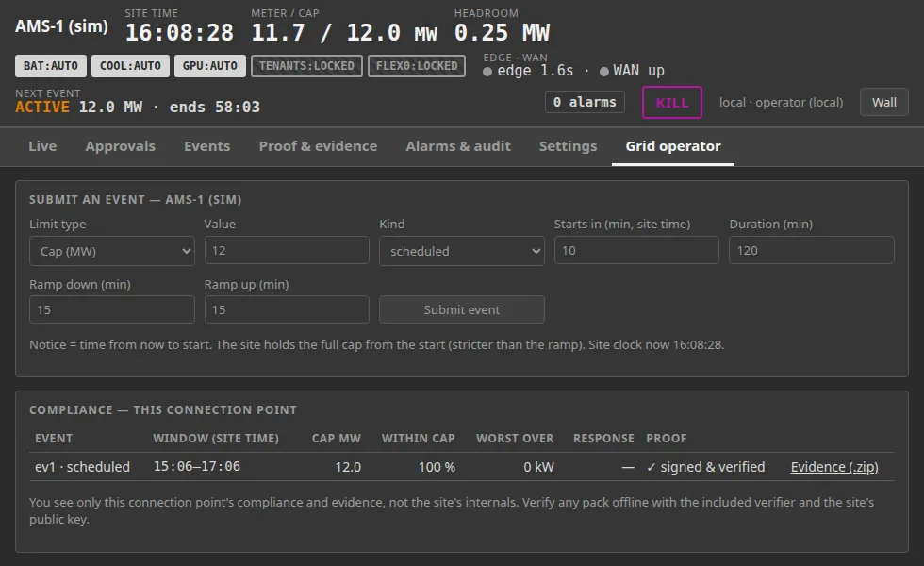924x566 pixels.
Task: Click the meter 11.7 / 12.0 MW readout
Action: [x=344, y=32]
